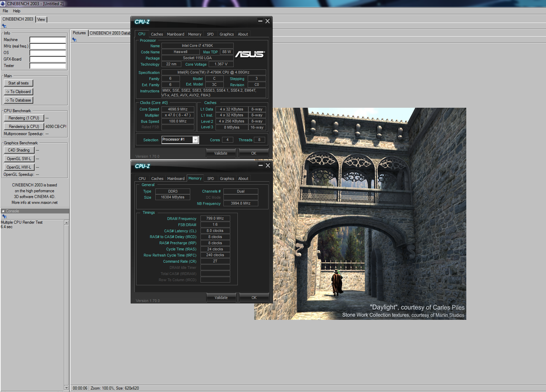Close the lower CPU-Z Memory window
This screenshot has height=392, width=546.
point(268,166)
